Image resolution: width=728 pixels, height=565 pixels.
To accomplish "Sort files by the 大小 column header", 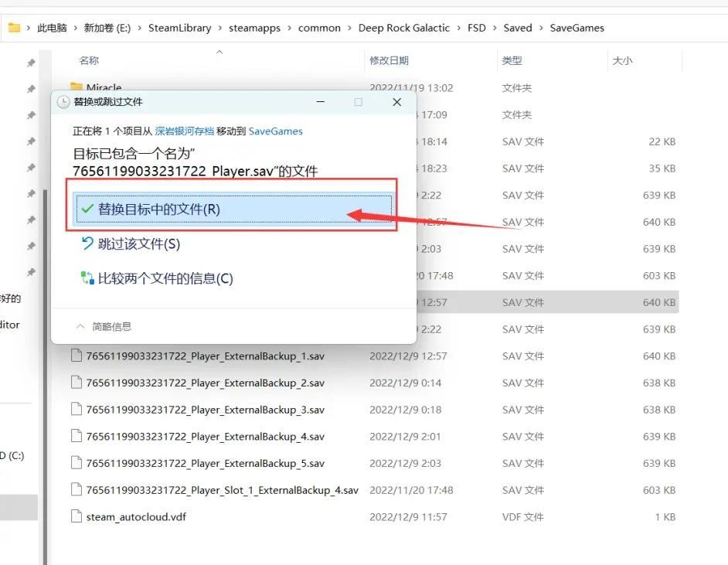I will pos(622,60).
